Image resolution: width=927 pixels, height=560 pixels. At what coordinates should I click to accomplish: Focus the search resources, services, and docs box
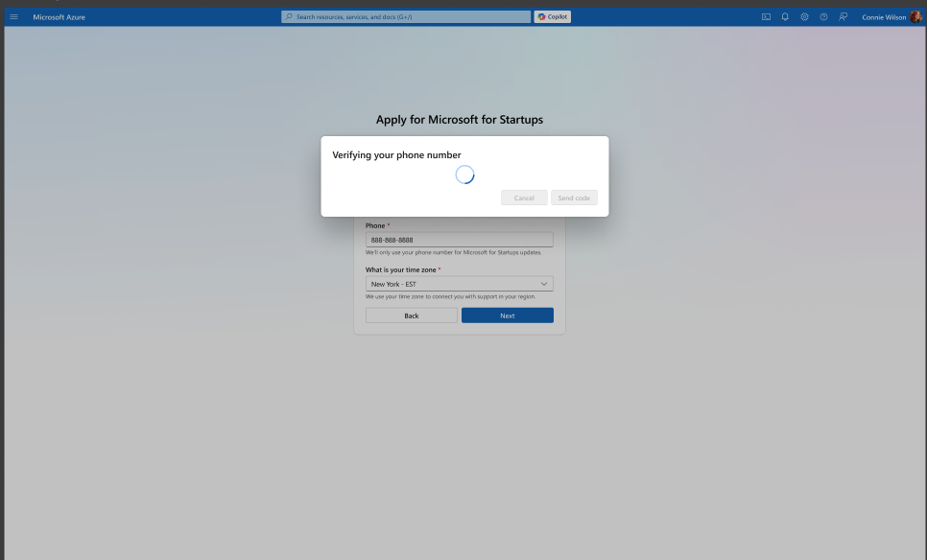(x=406, y=16)
